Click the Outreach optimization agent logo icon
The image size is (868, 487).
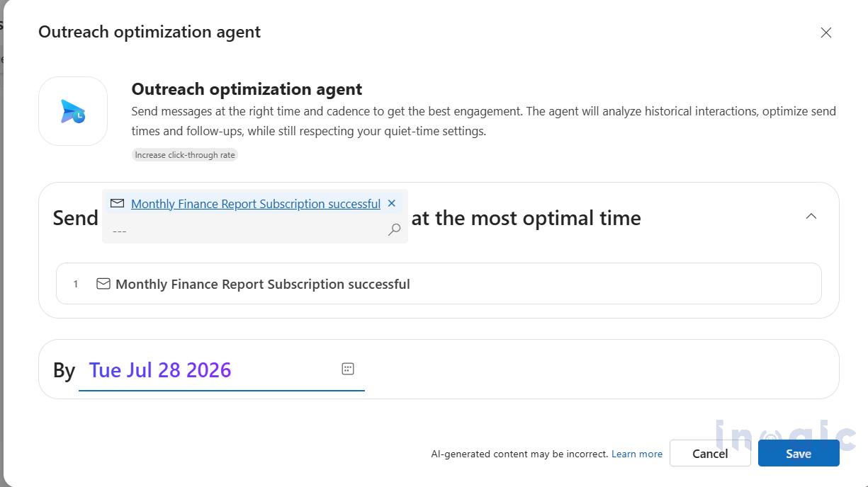(73, 111)
